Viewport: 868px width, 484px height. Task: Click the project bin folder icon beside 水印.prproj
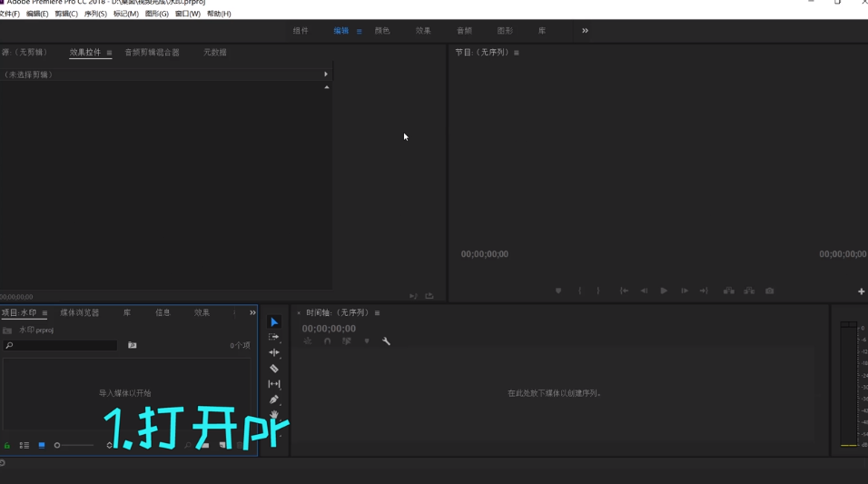[x=7, y=330]
